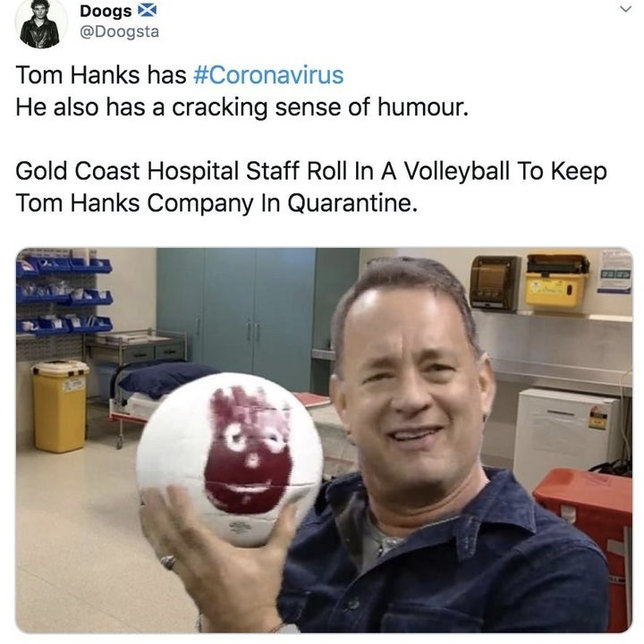The image size is (644, 644).
Task: Expand the tweet options chevron
Action: coord(625,9)
